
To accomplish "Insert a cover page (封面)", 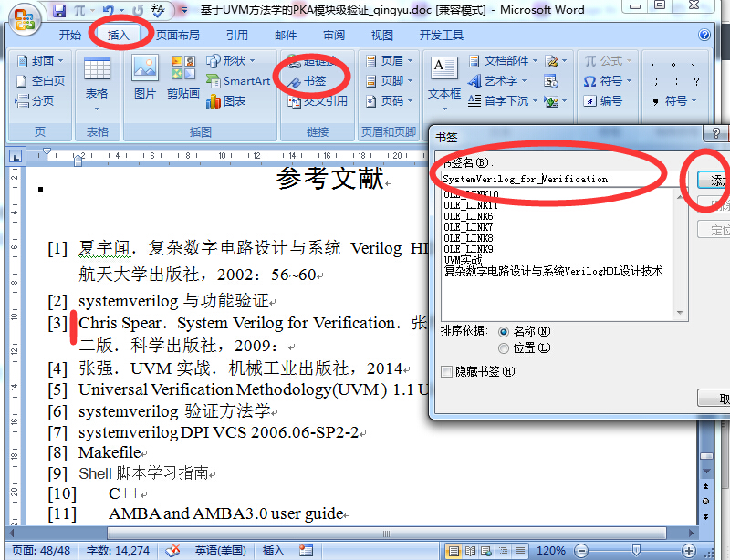I will click(40, 60).
